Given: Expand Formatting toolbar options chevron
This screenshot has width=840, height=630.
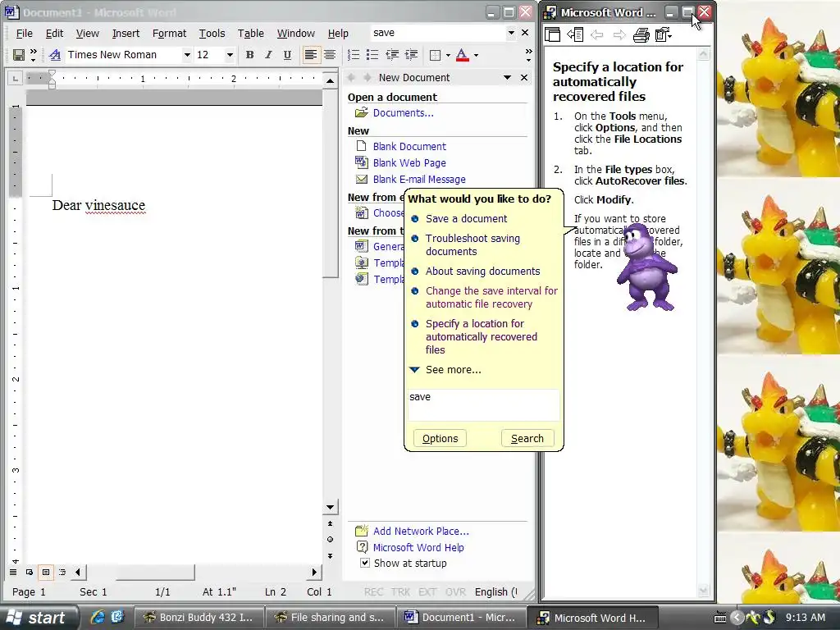Looking at the screenshot, I should click(528, 55).
